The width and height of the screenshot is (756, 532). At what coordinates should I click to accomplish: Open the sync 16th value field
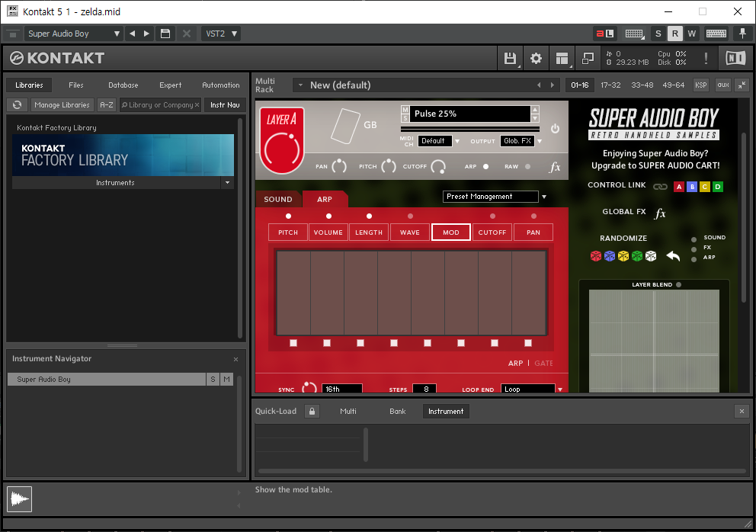[342, 389]
